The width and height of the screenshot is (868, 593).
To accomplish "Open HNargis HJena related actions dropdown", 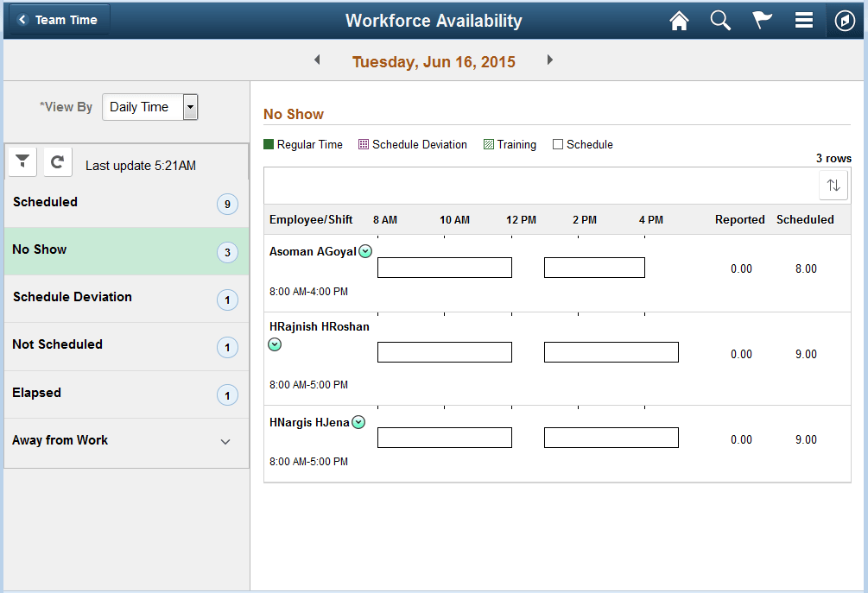I will coord(358,423).
